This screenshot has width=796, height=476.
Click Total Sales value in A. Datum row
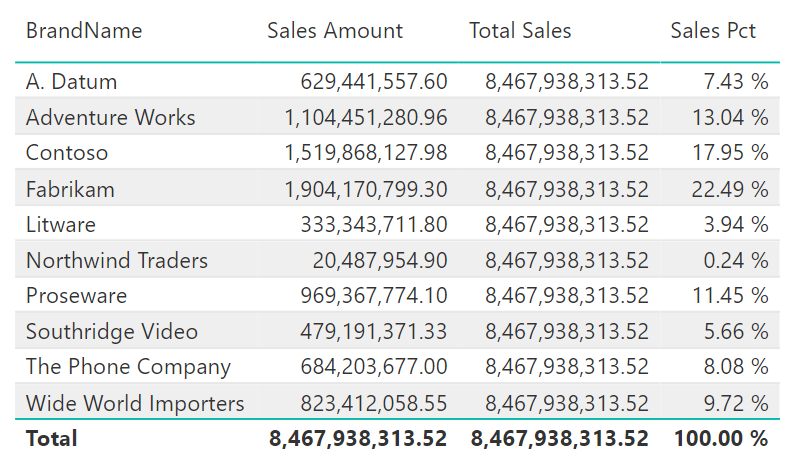click(567, 82)
